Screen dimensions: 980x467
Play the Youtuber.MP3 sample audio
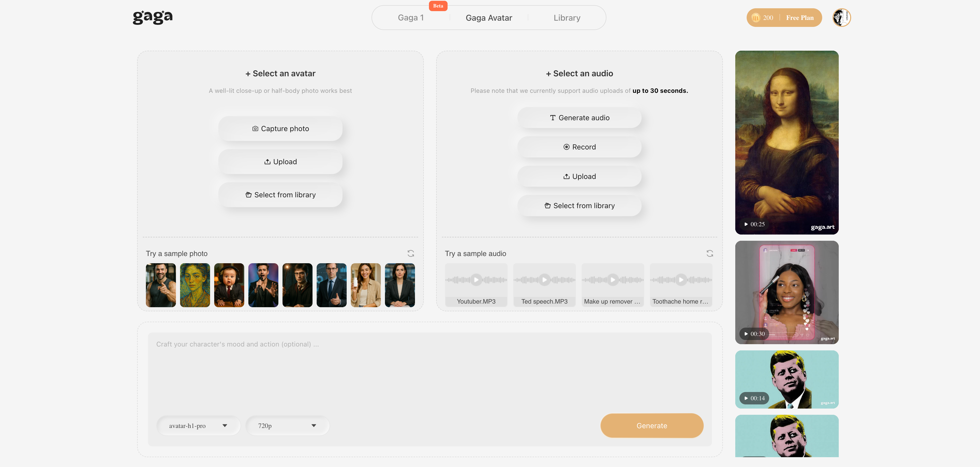476,280
